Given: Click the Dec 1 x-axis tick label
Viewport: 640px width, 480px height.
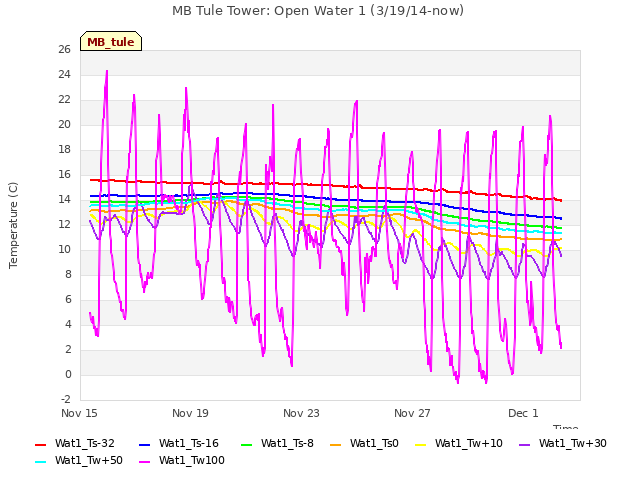Looking at the screenshot, I should point(523,413).
